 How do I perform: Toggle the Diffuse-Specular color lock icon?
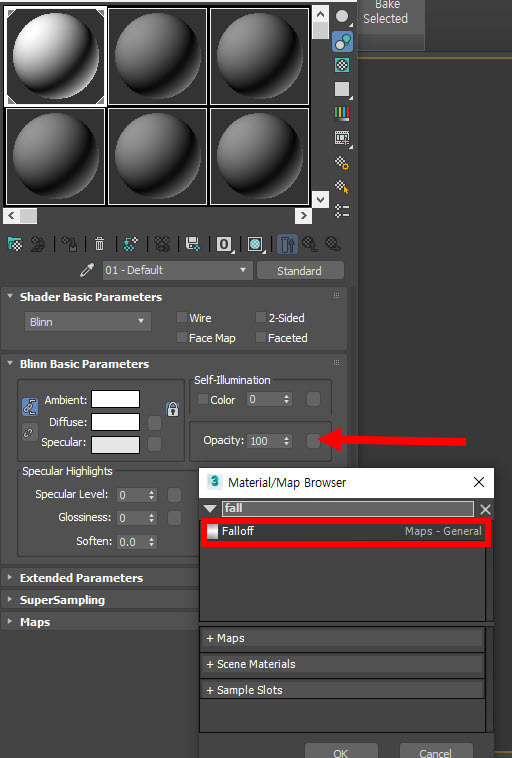(29, 433)
